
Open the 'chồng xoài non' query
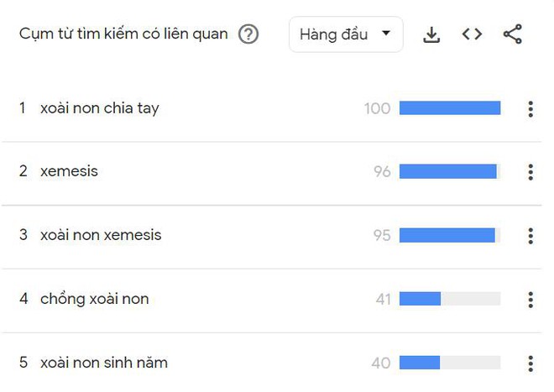(94, 299)
